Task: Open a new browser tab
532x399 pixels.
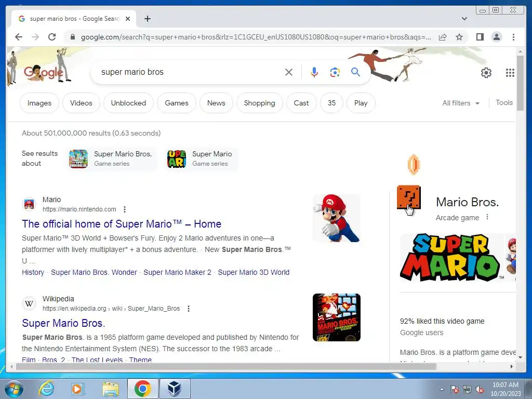Action: point(147,19)
